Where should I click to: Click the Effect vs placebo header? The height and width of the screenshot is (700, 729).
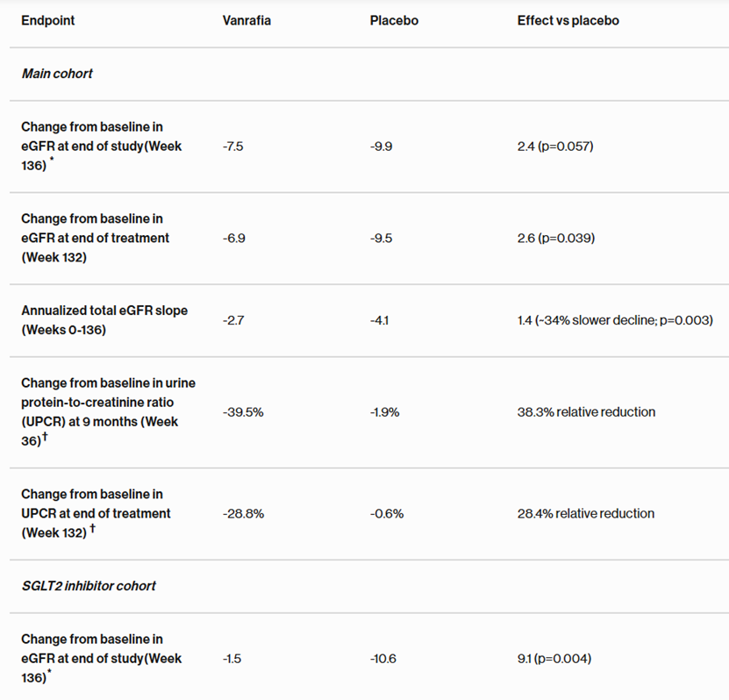pyautogui.click(x=568, y=20)
